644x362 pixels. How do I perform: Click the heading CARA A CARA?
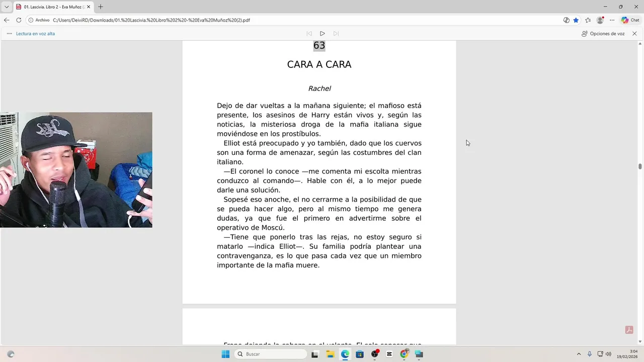319,64
